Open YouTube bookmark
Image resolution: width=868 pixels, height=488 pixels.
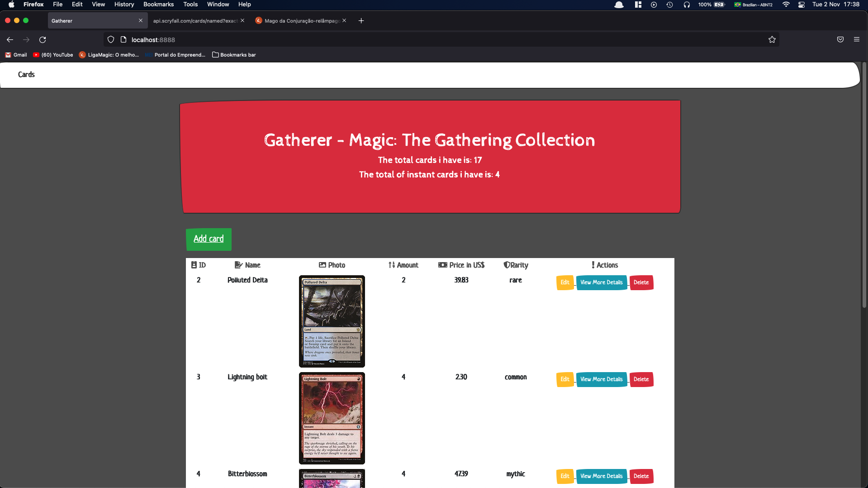pyautogui.click(x=53, y=55)
